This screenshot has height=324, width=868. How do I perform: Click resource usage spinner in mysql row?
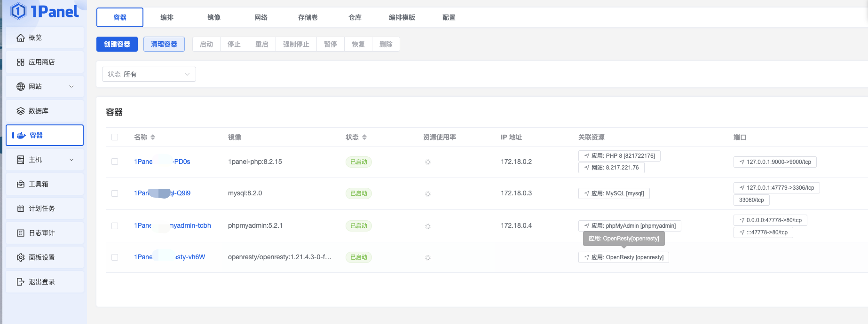point(428,193)
